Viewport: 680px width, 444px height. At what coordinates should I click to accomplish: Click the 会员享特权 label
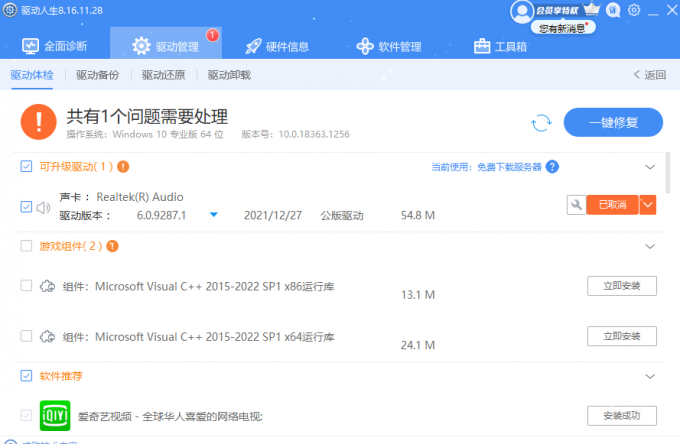coord(557,10)
